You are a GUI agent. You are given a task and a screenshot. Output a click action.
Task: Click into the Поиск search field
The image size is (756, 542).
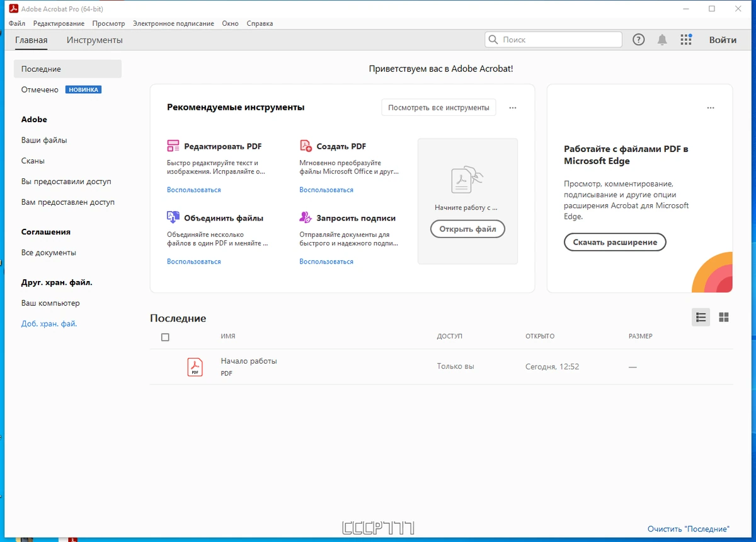click(x=553, y=40)
